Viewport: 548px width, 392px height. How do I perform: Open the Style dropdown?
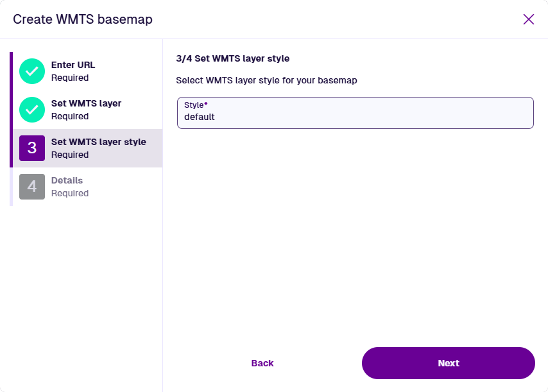(355, 113)
